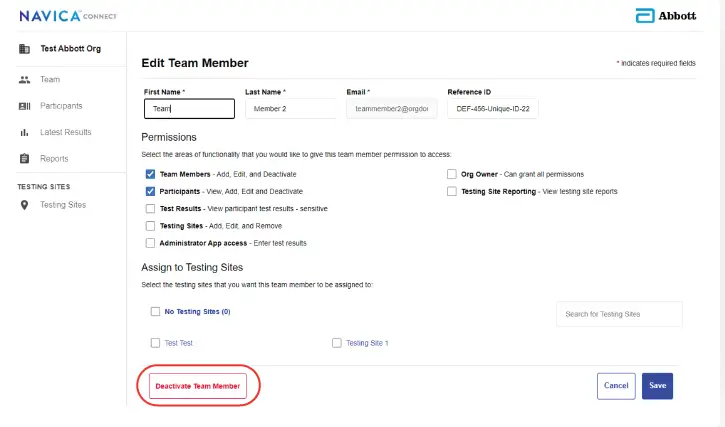The image size is (725, 427).
Task: Click the Participants card icon in sidebar
Action: pos(24,106)
